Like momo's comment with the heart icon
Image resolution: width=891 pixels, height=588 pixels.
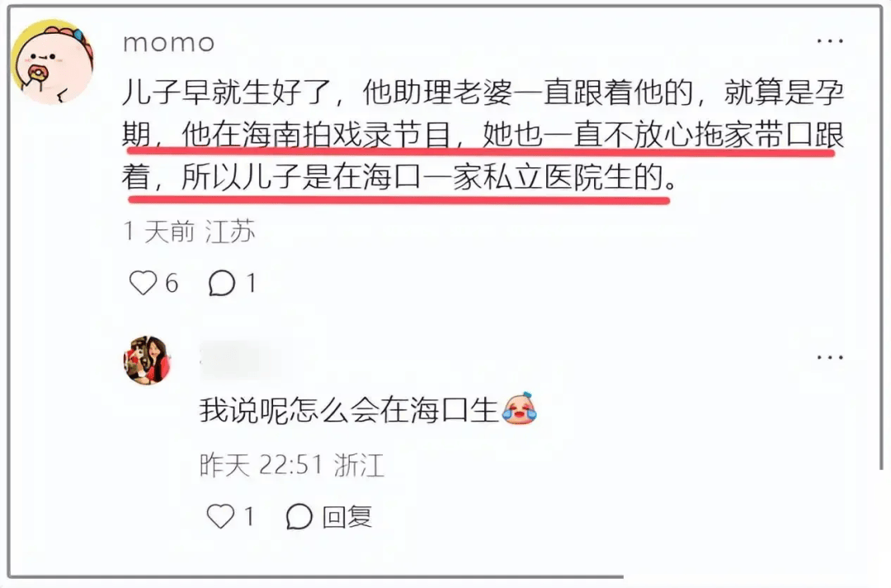143,282
